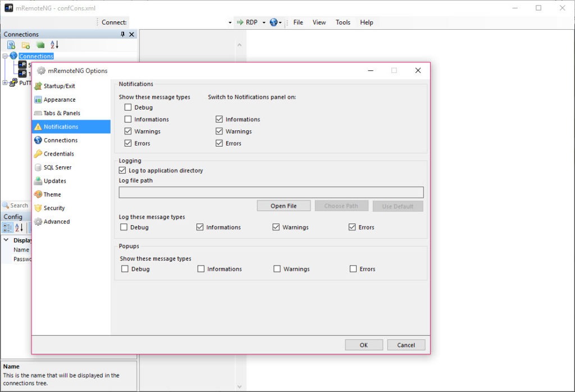Uncheck Informations under Switch to Notifications panel
This screenshot has height=392, width=575.
pos(220,119)
